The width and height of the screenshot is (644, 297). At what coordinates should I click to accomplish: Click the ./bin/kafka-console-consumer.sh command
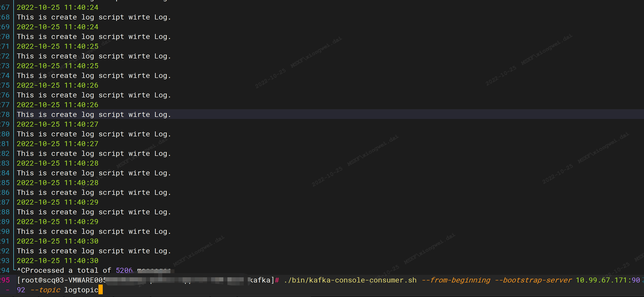(x=350, y=280)
